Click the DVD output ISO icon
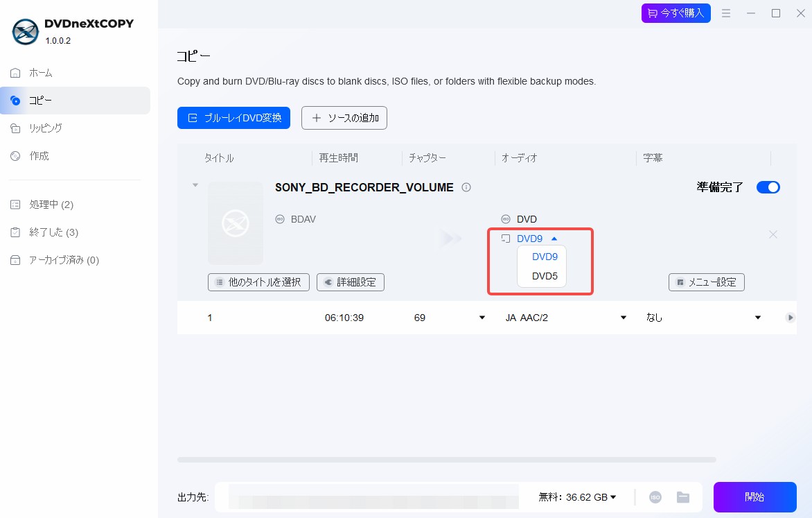Viewport: 812px width, 518px height. coord(506,219)
